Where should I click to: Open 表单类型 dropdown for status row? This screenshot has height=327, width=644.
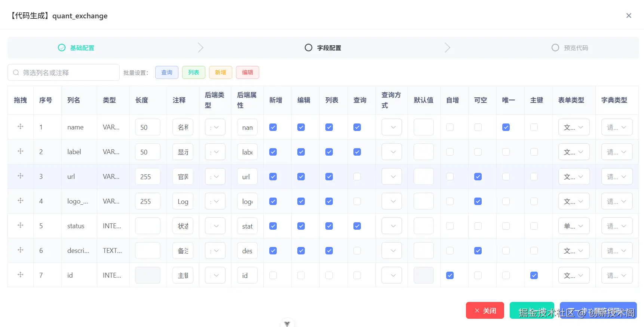pyautogui.click(x=574, y=226)
